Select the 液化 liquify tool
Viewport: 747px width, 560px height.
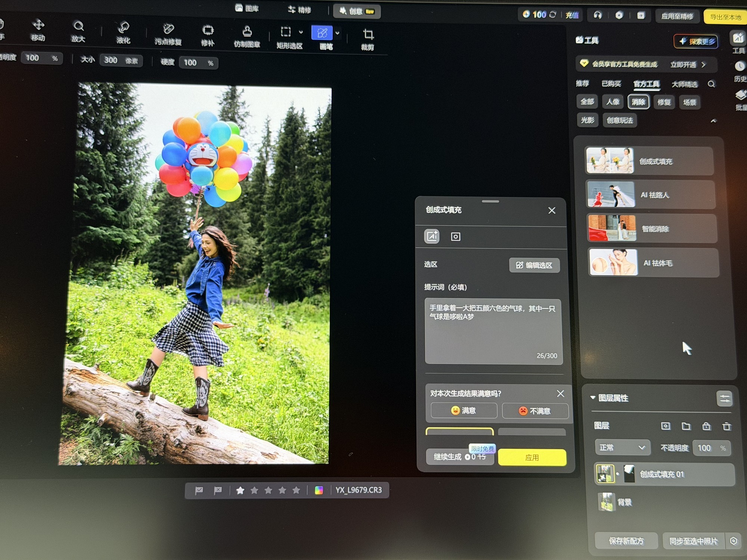(123, 33)
